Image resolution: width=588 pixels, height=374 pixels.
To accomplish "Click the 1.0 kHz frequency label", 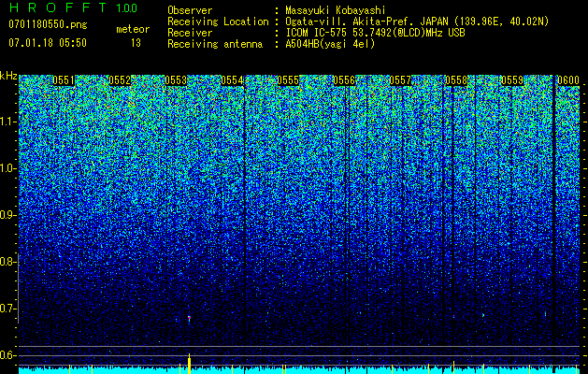I will [8, 168].
